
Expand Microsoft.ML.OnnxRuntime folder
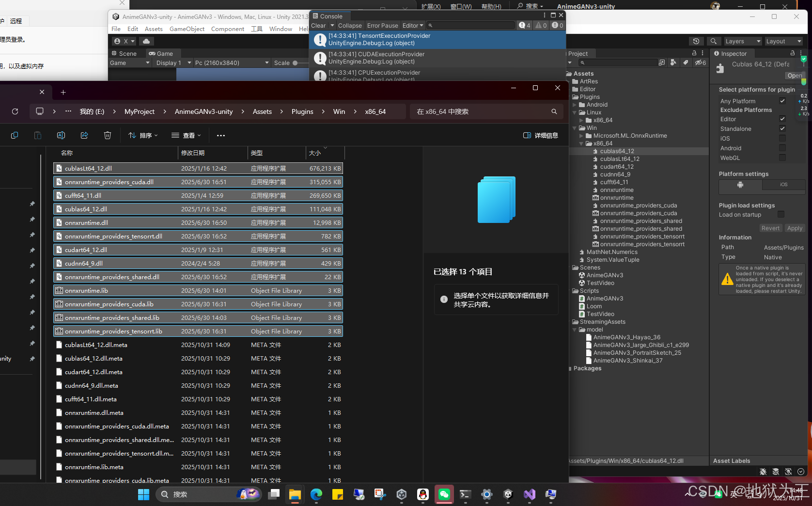tap(581, 136)
